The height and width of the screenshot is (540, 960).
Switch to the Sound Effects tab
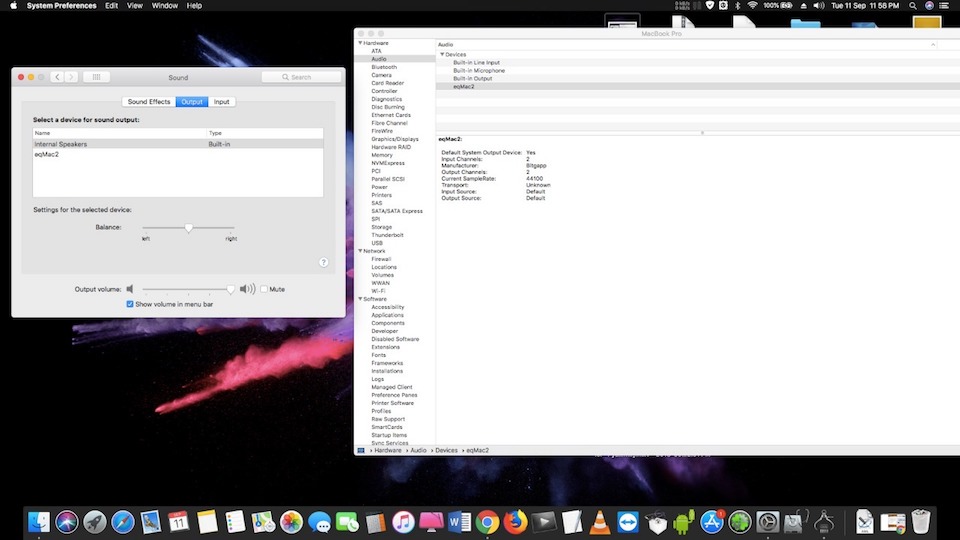pyautogui.click(x=149, y=102)
